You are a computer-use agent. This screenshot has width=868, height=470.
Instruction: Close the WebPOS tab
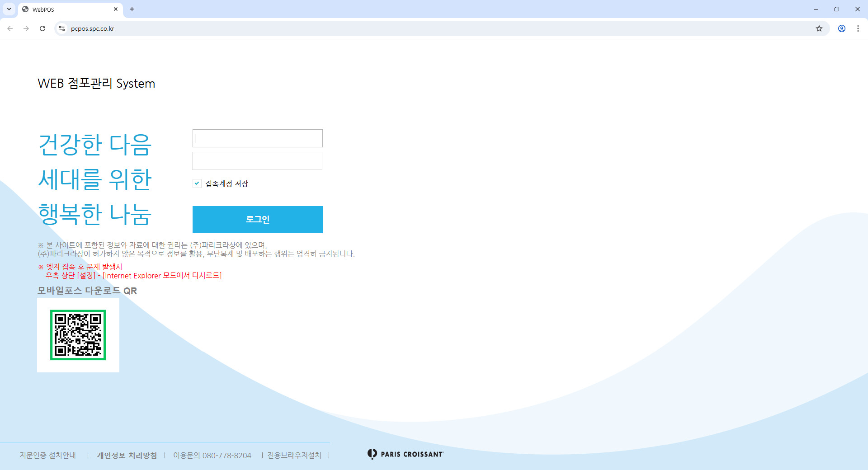click(x=116, y=9)
